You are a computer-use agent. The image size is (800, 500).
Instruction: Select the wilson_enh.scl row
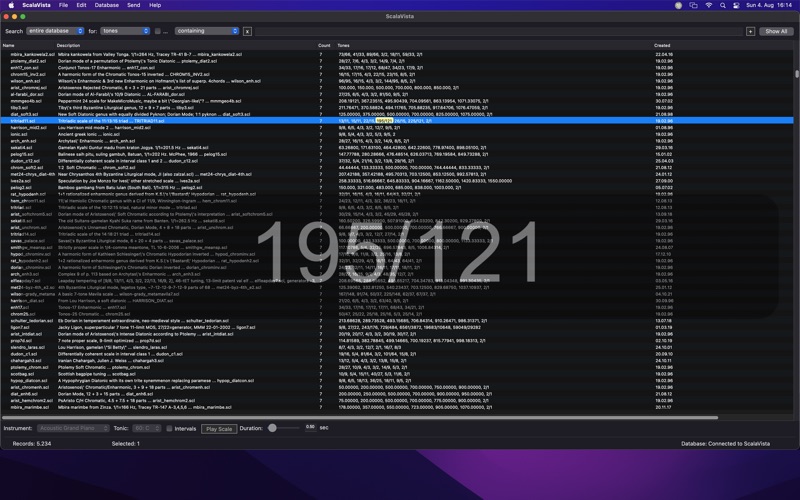[x=397, y=81]
